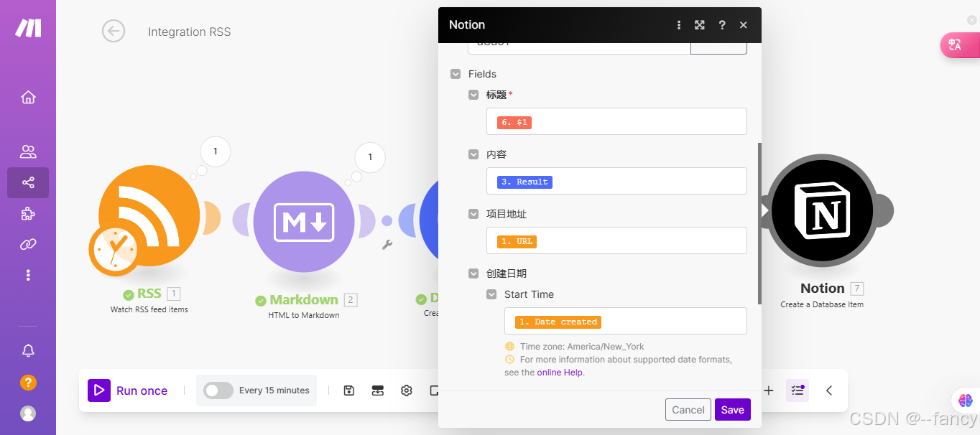Image resolution: width=980 pixels, height=435 pixels.
Task: Select the '1. Date created' mapped tag
Action: pos(558,322)
